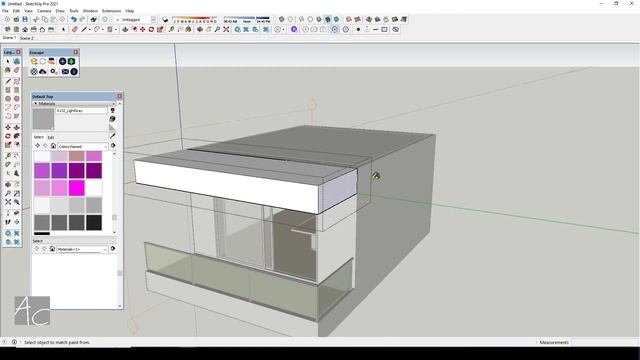
Task: Select the Polygon tool in left toolbar
Action: point(17,98)
